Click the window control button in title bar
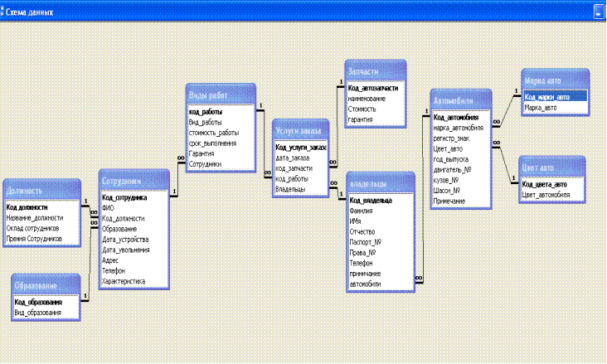Screen dimensions: 607x364 tap(597, 13)
